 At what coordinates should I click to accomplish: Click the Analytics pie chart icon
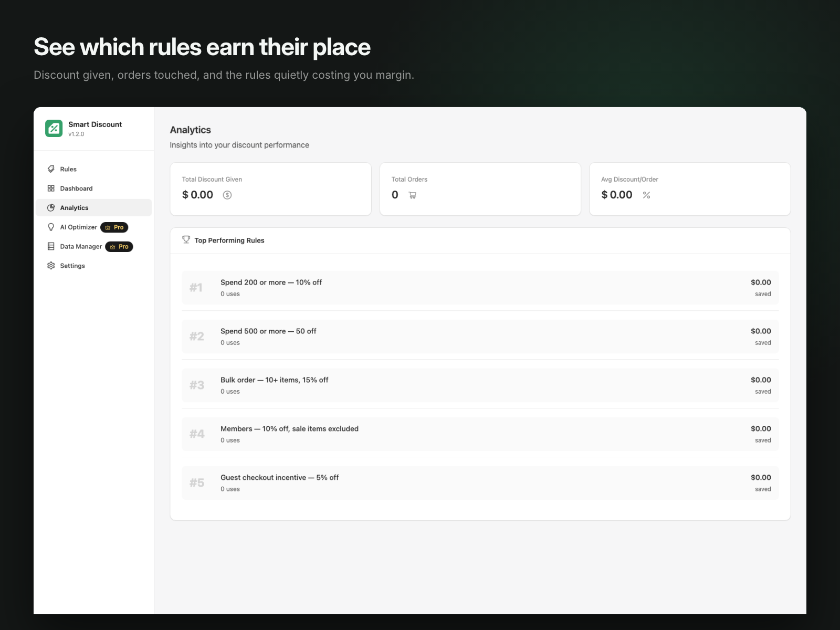pos(51,208)
